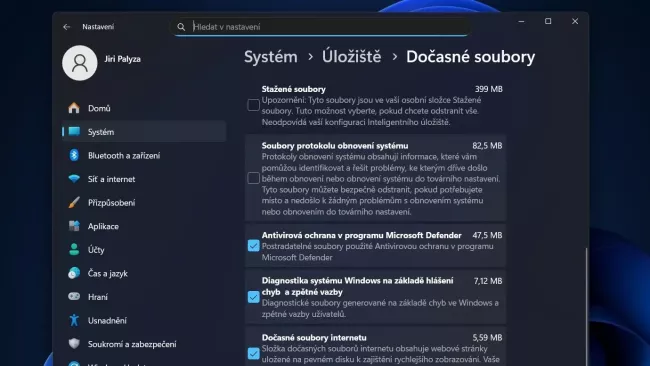Click Soukromí a zabezpečení sidebar label
The height and width of the screenshot is (366, 650).
132,344
